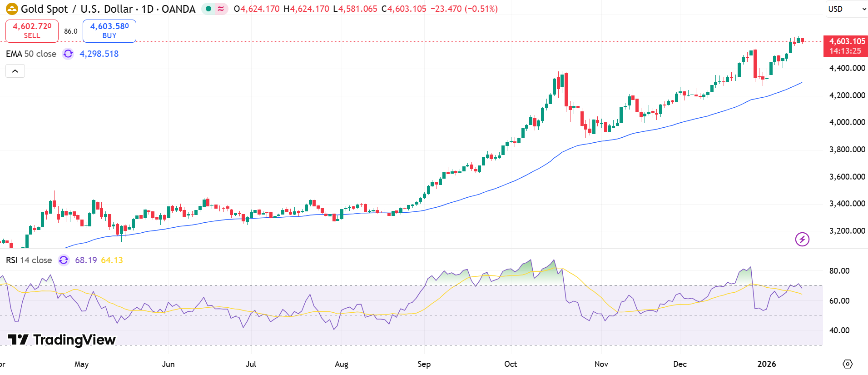Screen dimensions: 868x375
Task: Click the RSI average value 64.13
Action: pos(112,260)
